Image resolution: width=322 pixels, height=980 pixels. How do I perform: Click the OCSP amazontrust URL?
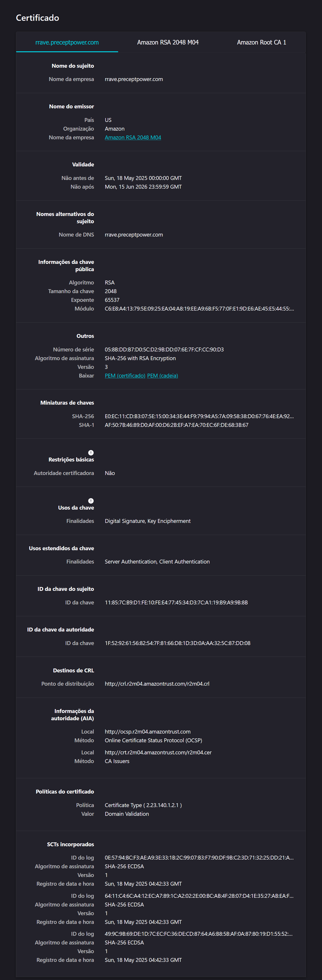[148, 732]
